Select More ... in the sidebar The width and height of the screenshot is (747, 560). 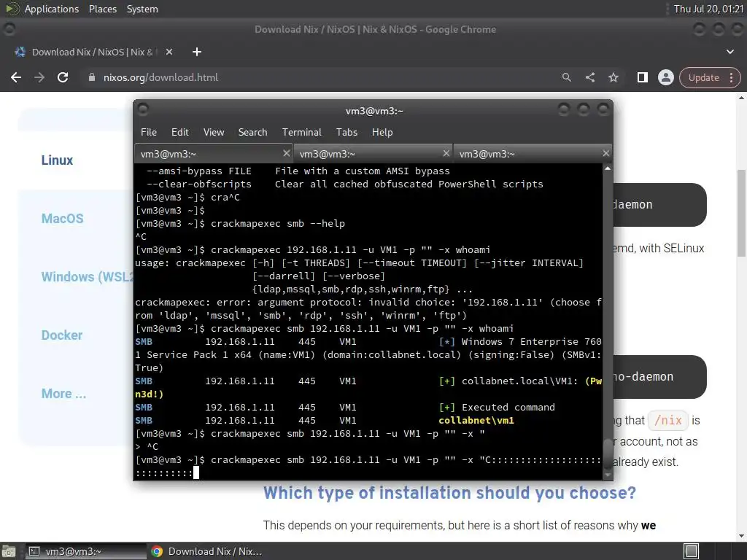[64, 393]
